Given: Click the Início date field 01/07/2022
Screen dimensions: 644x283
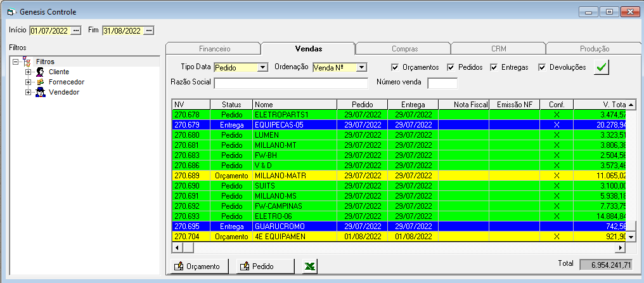Looking at the screenshot, I should tap(49, 31).
